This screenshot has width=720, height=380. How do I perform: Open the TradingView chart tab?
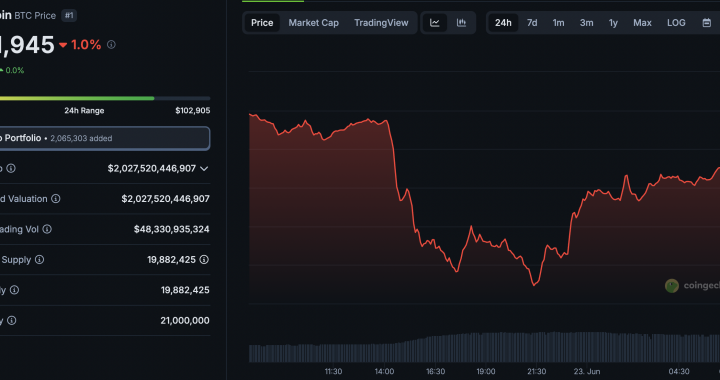[381, 22]
